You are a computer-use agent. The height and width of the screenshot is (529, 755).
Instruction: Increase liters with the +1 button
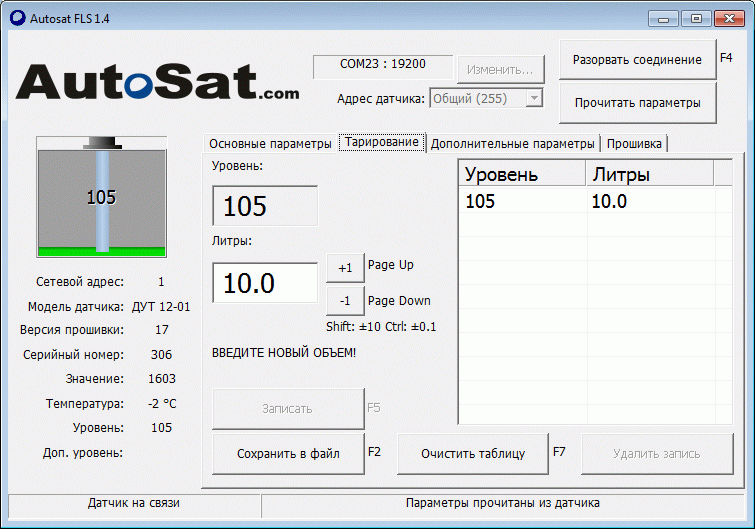click(x=345, y=268)
